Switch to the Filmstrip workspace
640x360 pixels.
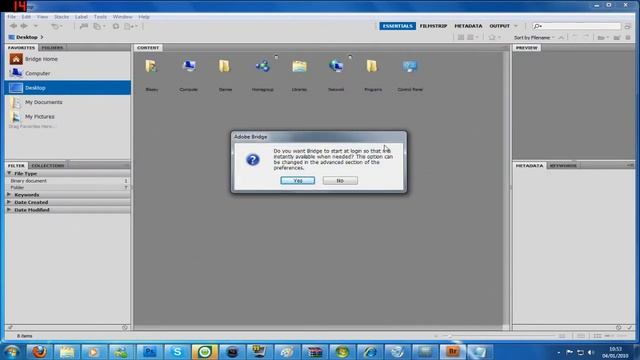coord(433,26)
